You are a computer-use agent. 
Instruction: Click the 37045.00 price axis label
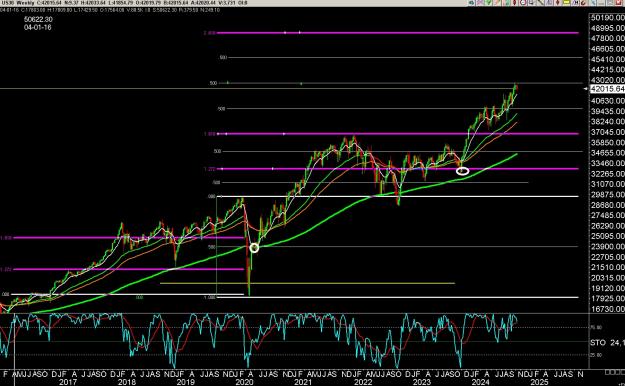(608, 132)
